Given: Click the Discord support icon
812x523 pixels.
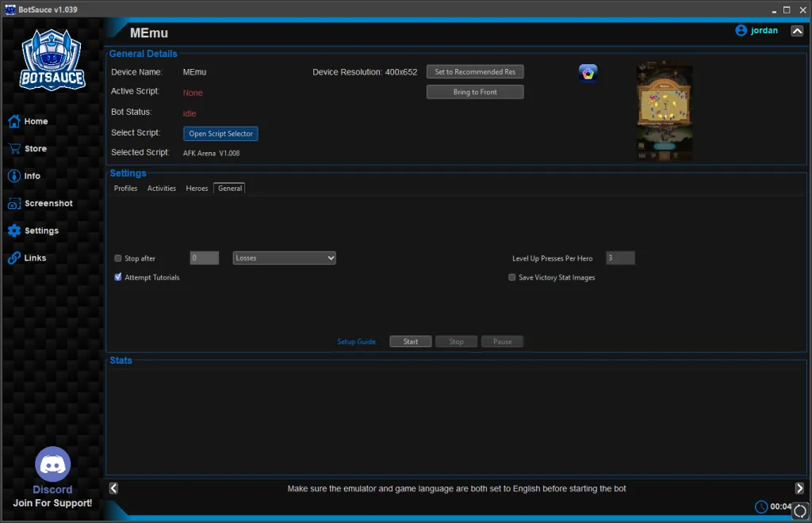Looking at the screenshot, I should 52,464.
